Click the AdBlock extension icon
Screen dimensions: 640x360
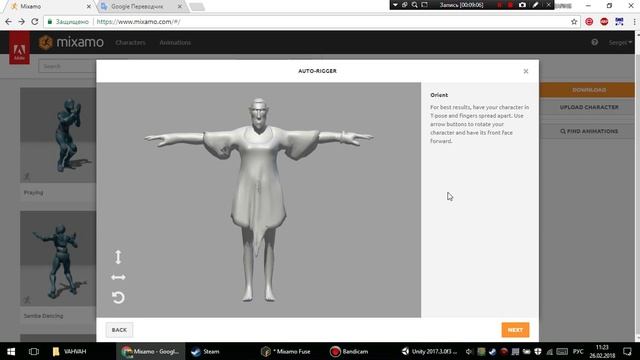[604, 22]
